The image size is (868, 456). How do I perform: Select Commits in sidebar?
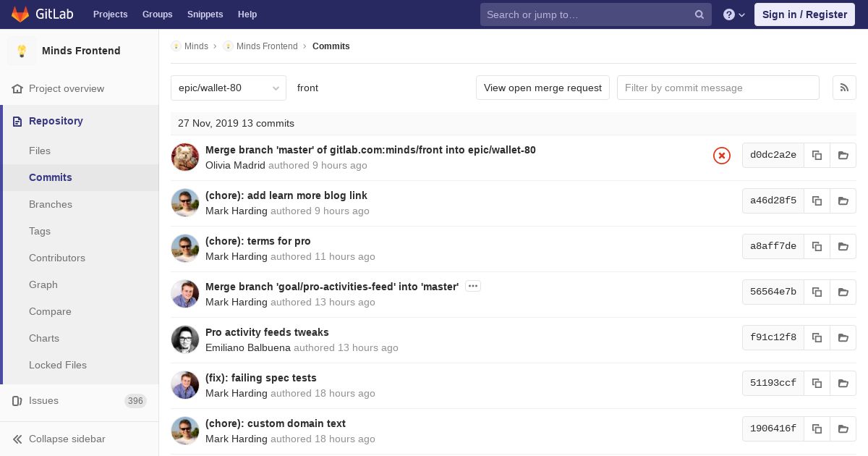[x=81, y=177]
